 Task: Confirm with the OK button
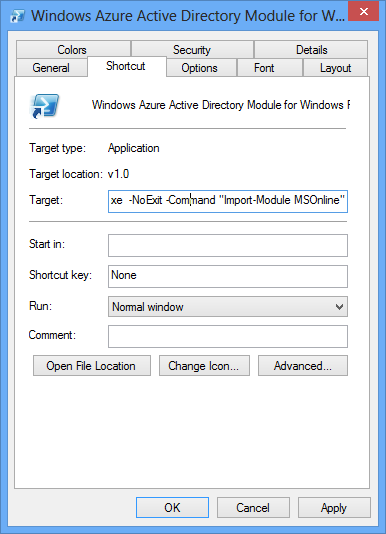pyautogui.click(x=172, y=507)
